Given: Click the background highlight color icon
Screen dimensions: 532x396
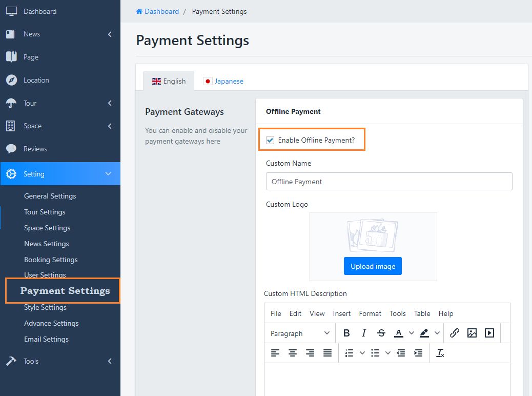Looking at the screenshot, I should pos(424,333).
